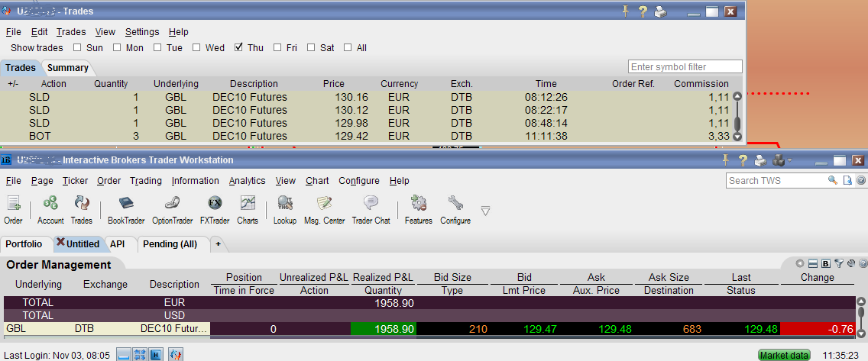Click the split-rows icon in Order Management panel
868x361 pixels.
click(813, 264)
